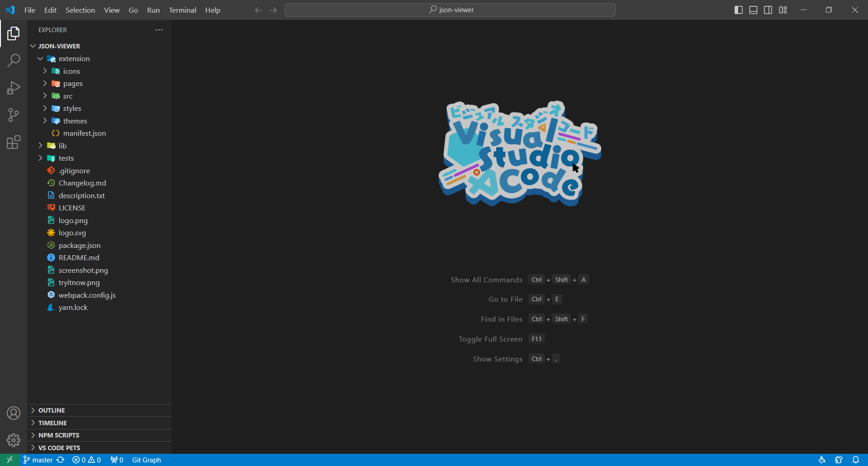Screen dimensions: 868x466
Task: Click the json-viewer command center search
Action: tap(450, 10)
